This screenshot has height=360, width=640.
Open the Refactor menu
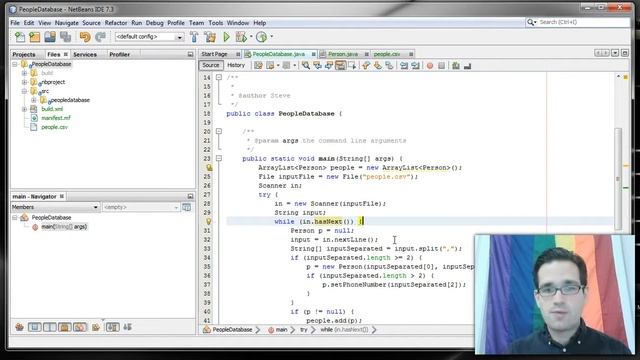pos(116,23)
